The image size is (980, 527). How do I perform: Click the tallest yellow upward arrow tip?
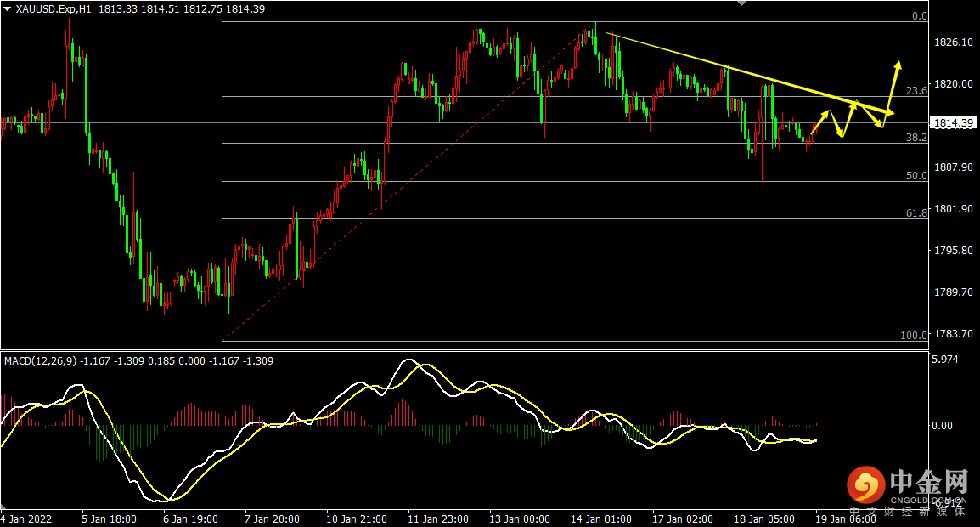click(x=898, y=65)
